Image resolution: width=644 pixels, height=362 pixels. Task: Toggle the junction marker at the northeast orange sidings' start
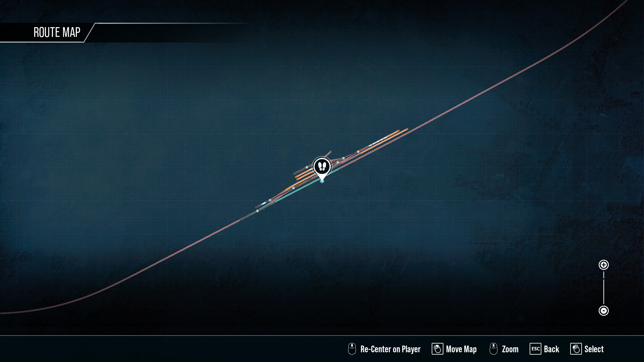click(x=358, y=152)
